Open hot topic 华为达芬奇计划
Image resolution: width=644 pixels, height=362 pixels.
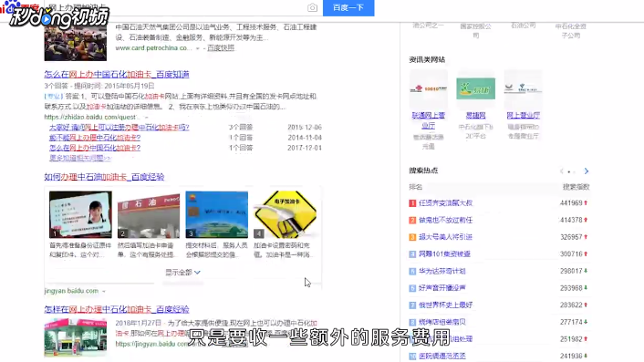[x=442, y=271]
